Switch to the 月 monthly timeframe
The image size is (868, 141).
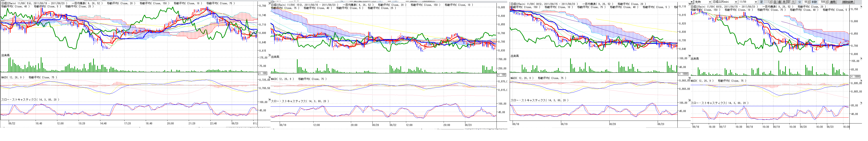[x=784, y=2]
